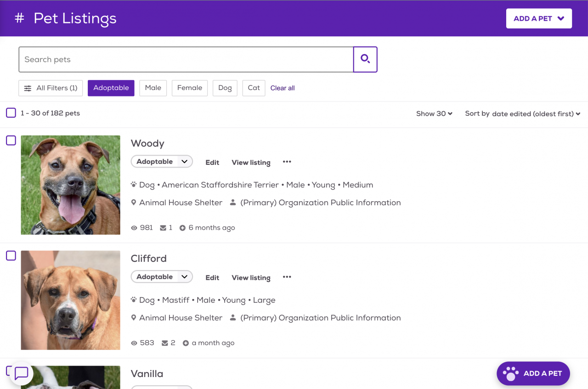Viewport: 588px width, 389px height.
Task: Click the Clear all filters link
Action: click(x=283, y=88)
